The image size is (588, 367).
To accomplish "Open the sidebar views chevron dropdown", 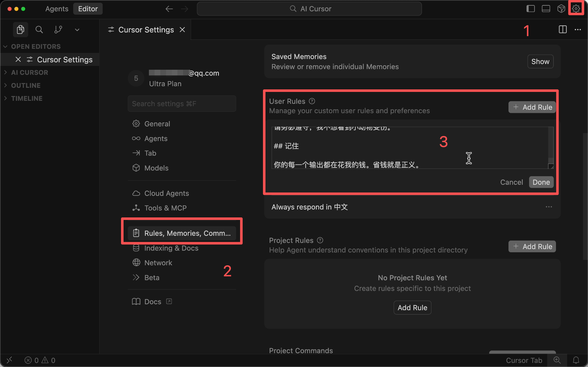I will click(x=77, y=30).
